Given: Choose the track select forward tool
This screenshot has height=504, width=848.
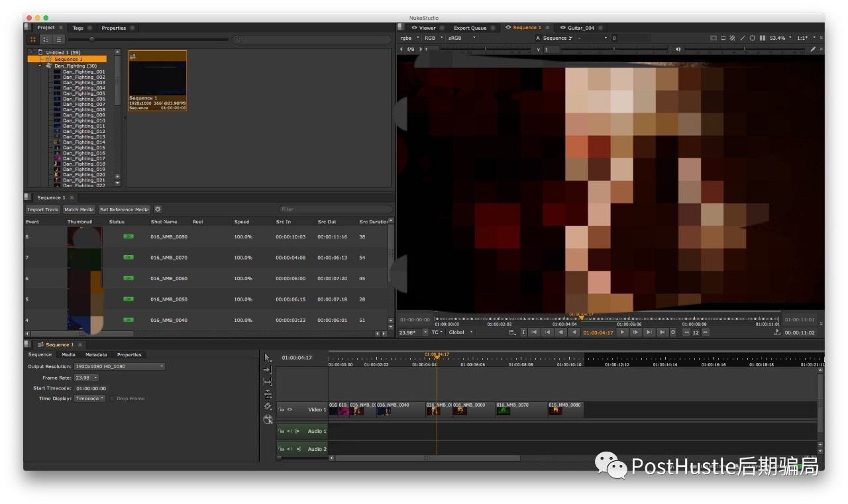Looking at the screenshot, I should [268, 370].
